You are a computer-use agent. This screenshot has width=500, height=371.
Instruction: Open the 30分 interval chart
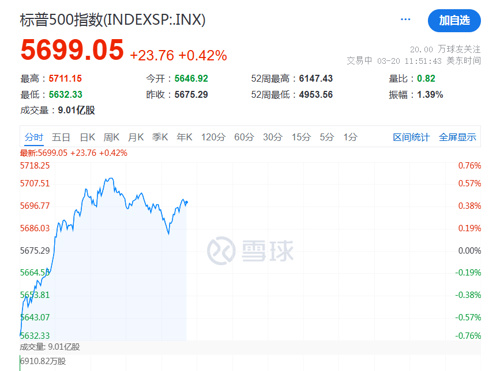[x=273, y=137]
